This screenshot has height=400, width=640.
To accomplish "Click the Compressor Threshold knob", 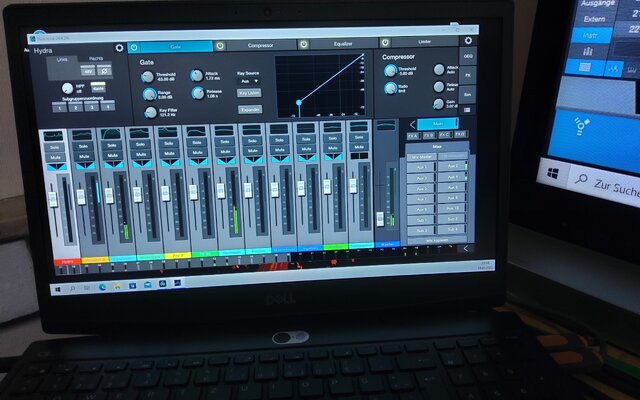I will [391, 71].
